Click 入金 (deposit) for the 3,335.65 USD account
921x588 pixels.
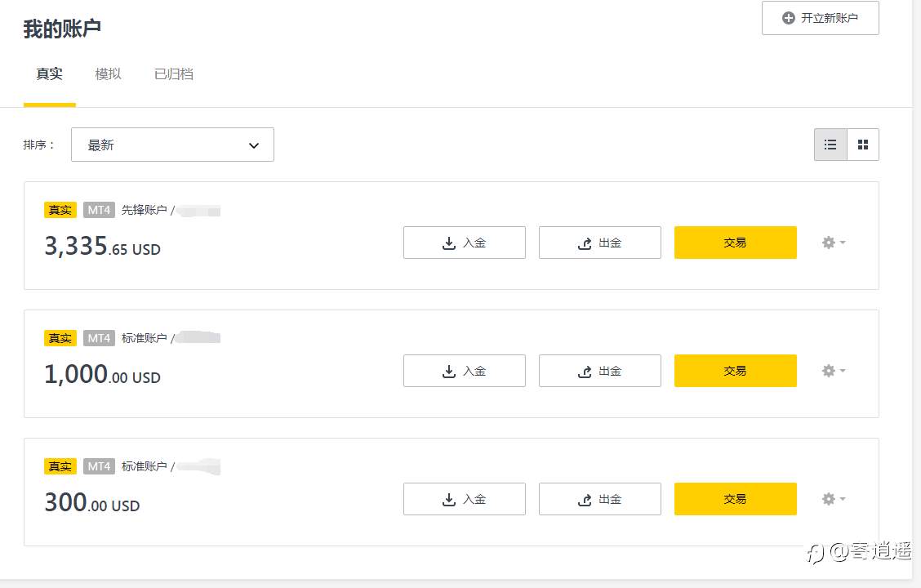(x=464, y=243)
